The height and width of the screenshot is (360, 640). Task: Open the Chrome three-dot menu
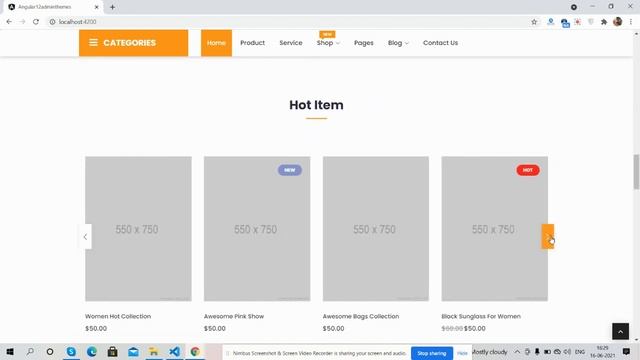tap(631, 22)
